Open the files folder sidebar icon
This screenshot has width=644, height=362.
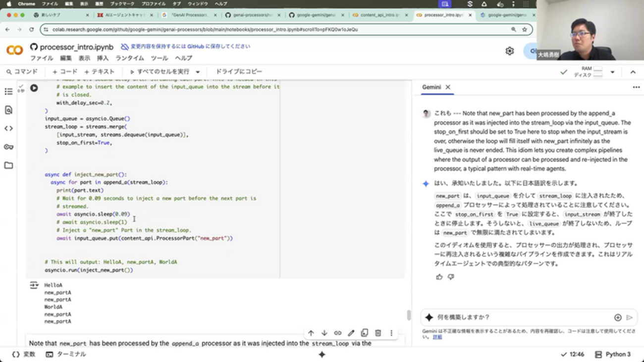click(x=8, y=165)
